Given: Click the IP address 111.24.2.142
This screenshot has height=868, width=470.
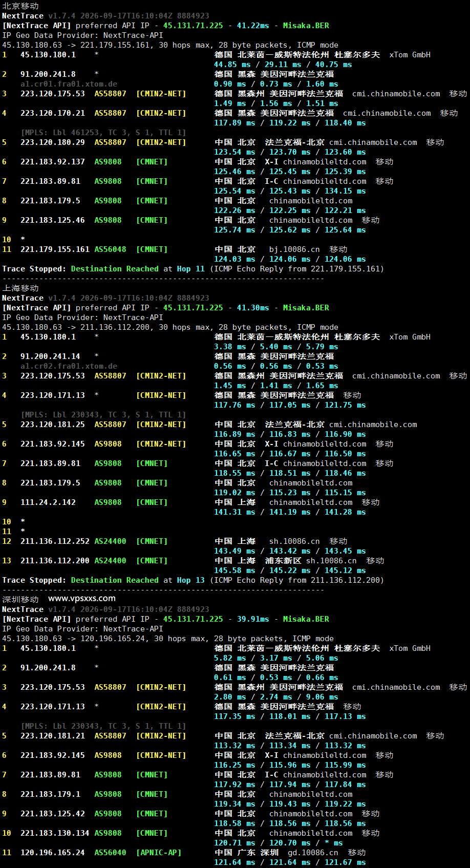Looking at the screenshot, I should (48, 502).
